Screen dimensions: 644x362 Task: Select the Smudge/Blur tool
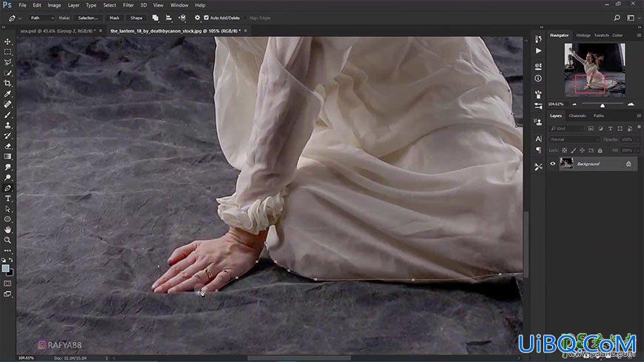pyautogui.click(x=7, y=167)
